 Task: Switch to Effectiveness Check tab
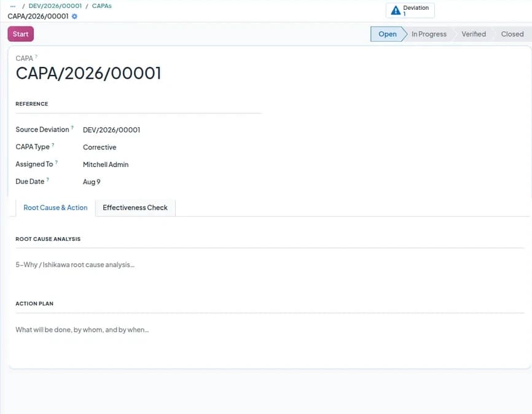(135, 208)
